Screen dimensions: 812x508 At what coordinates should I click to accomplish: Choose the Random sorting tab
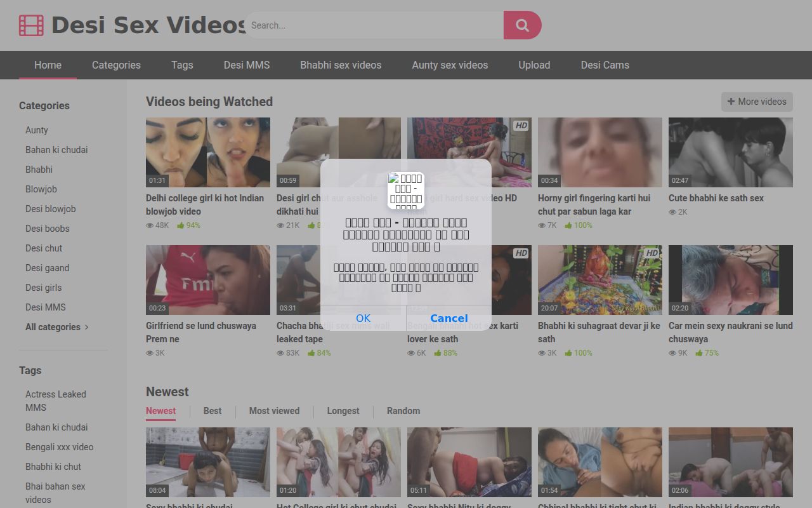click(403, 411)
